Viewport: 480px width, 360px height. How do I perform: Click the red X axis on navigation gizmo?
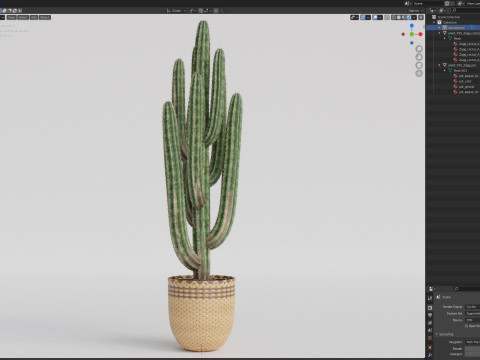click(x=420, y=34)
